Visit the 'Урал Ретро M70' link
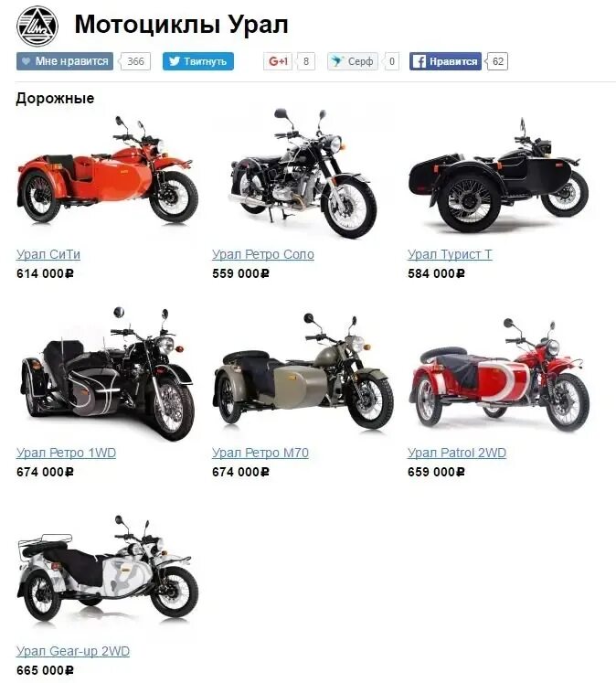616x683 pixels. coord(260,453)
